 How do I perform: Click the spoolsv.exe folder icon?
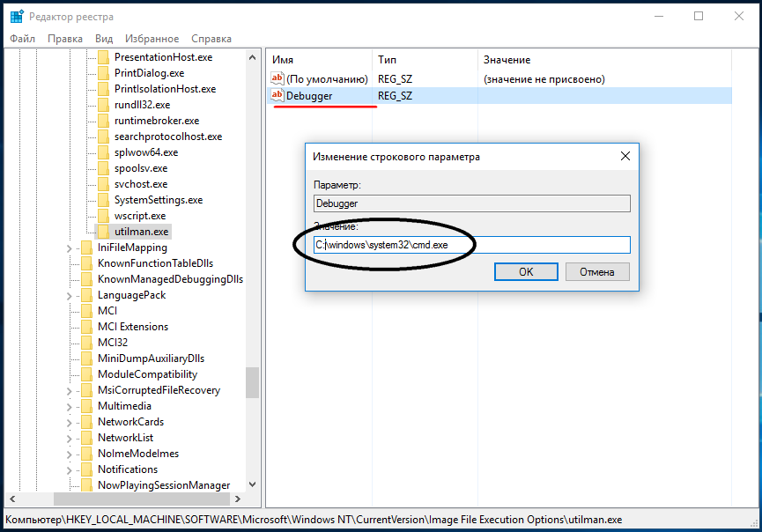click(103, 168)
